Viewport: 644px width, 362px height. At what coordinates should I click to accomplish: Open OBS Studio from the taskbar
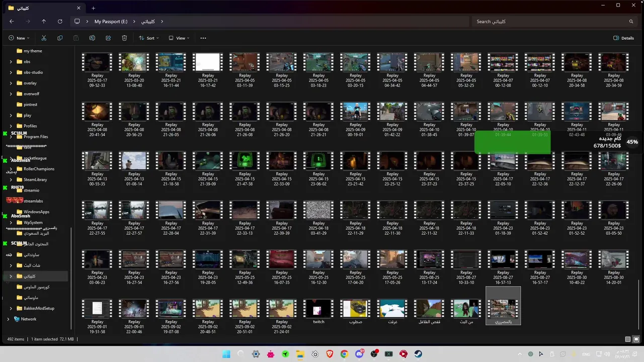click(x=374, y=354)
